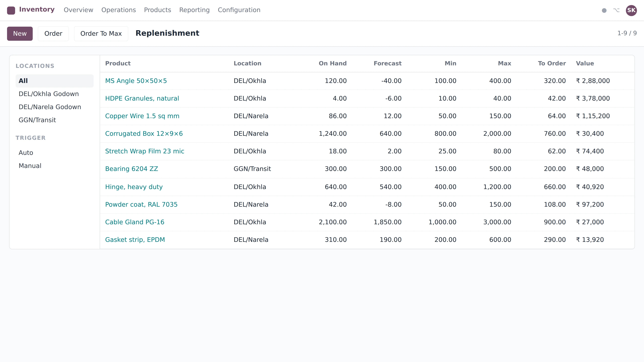The height and width of the screenshot is (362, 644).
Task: Click To Order value 320.00
Action: point(555,81)
